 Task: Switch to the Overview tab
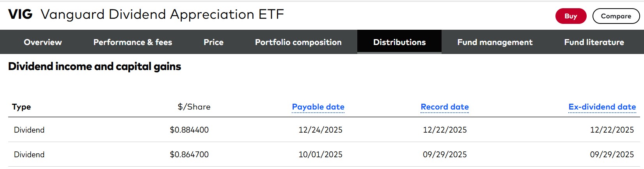pyautogui.click(x=43, y=42)
